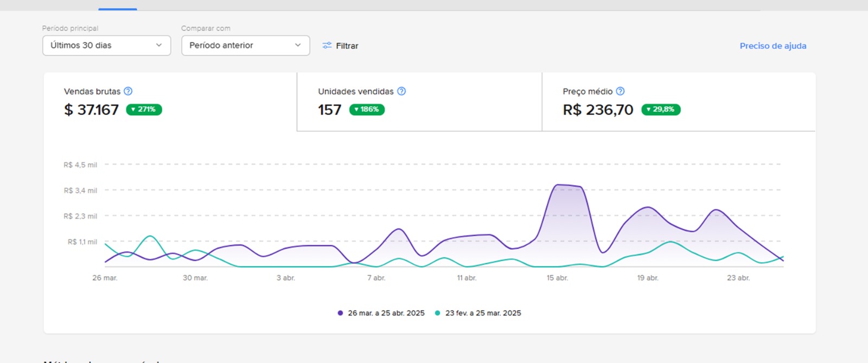This screenshot has height=363, width=868.
Task: Click the help icon beside Vendas brutas
Action: click(128, 92)
